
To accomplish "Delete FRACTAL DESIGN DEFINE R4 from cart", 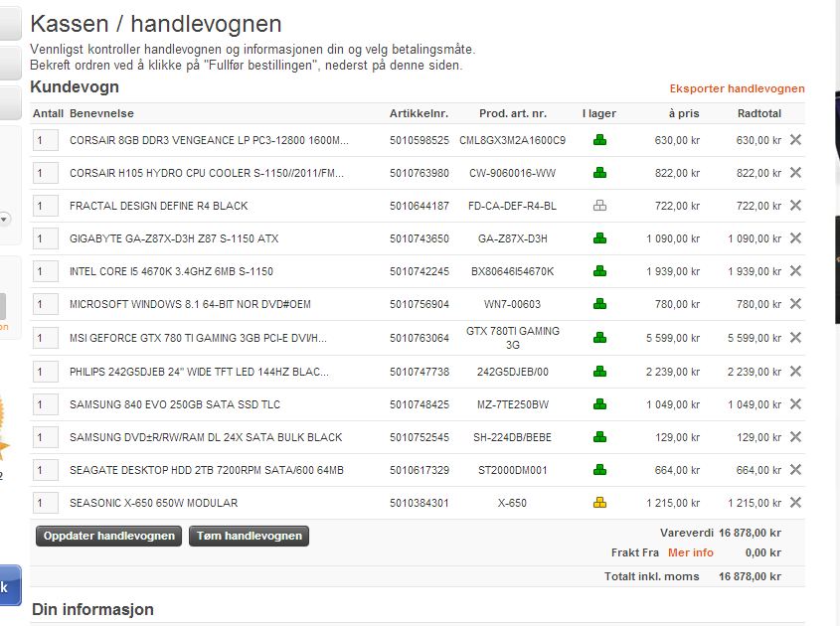I will pyautogui.click(x=795, y=205).
